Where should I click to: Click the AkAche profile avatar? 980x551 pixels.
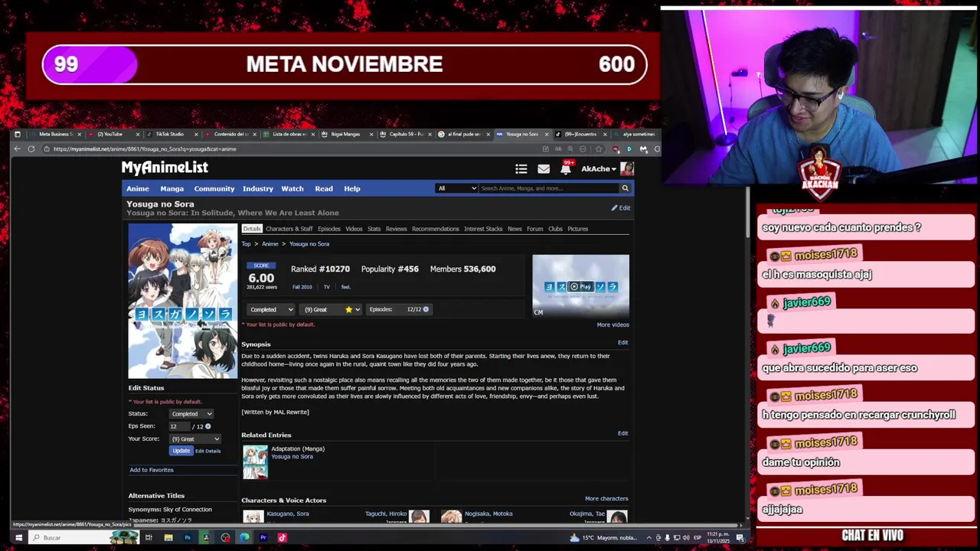click(x=627, y=168)
